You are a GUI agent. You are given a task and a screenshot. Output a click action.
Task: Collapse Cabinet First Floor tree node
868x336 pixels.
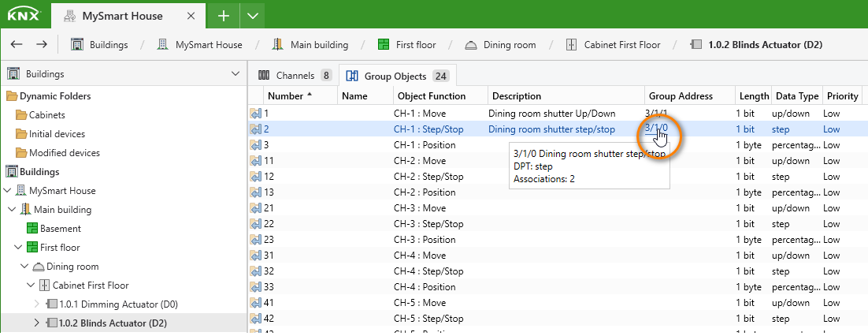pos(31,286)
